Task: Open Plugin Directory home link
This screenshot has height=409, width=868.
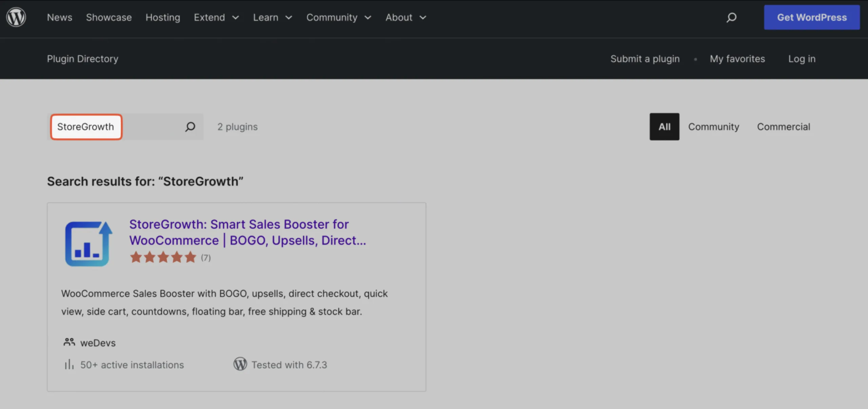Action: pos(82,59)
